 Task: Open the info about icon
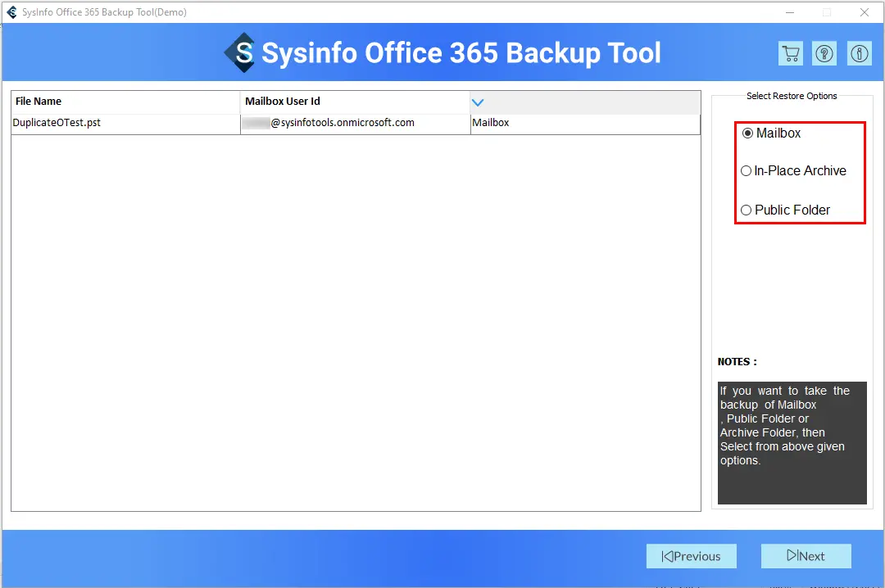tap(859, 53)
